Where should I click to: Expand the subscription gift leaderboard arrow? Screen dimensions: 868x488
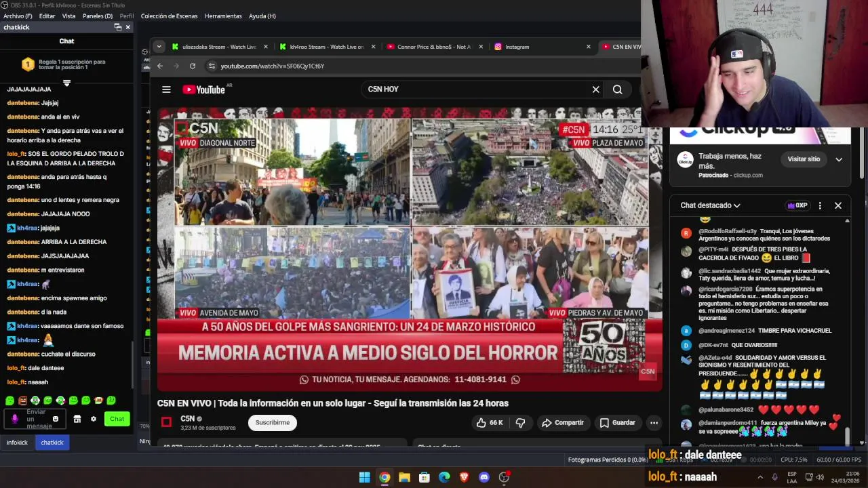(66, 83)
